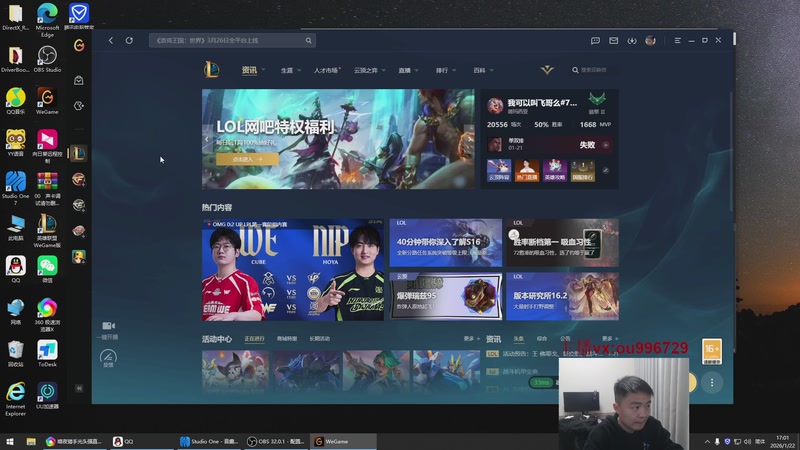Select the 头条 news tab
The image size is (800, 450).
click(x=518, y=339)
